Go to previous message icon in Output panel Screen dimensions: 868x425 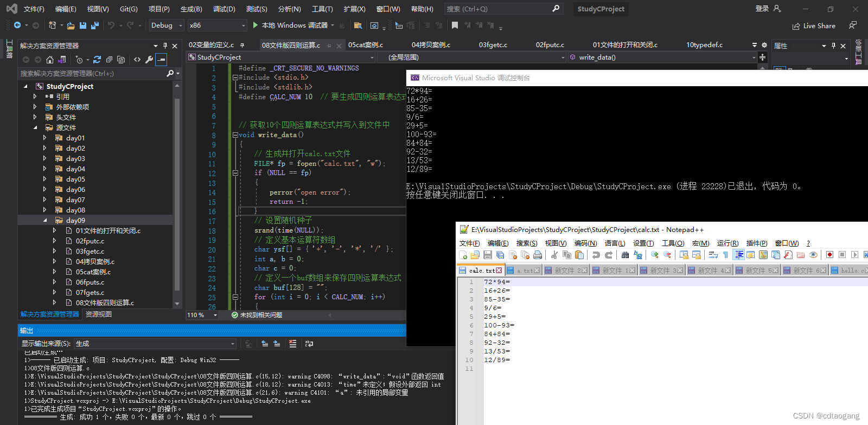pos(265,344)
